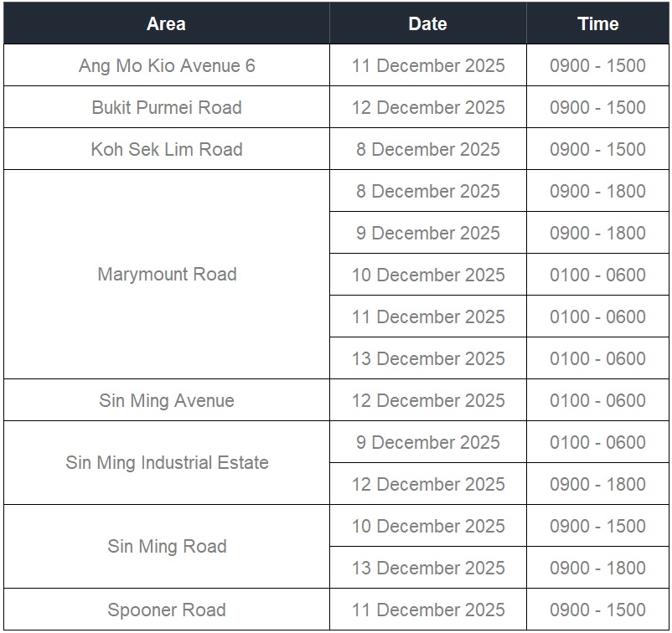The image size is (672, 633).
Task: Click the Sin Ming Avenue cell
Action: (x=167, y=400)
